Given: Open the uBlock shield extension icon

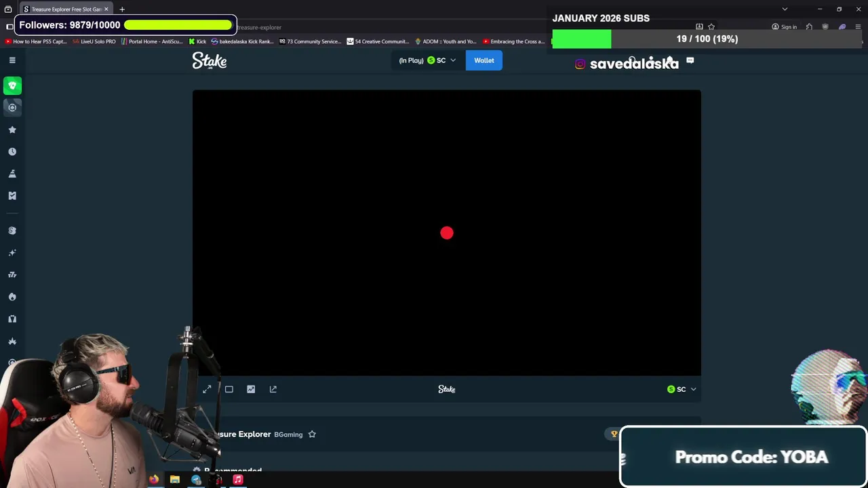Looking at the screenshot, I should tap(825, 27).
